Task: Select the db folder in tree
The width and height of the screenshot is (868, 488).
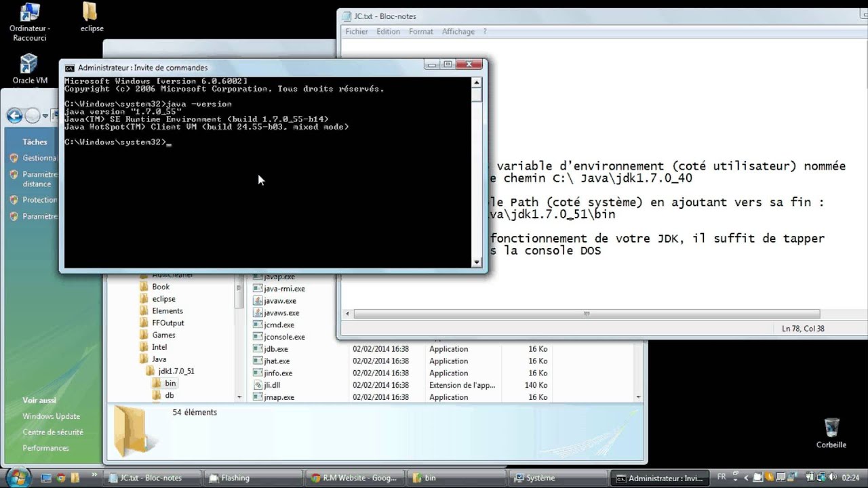Action: click(169, 395)
